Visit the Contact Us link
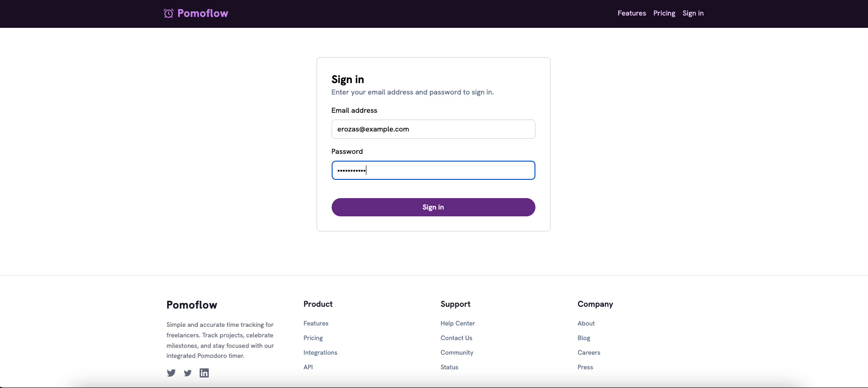 tap(456, 338)
